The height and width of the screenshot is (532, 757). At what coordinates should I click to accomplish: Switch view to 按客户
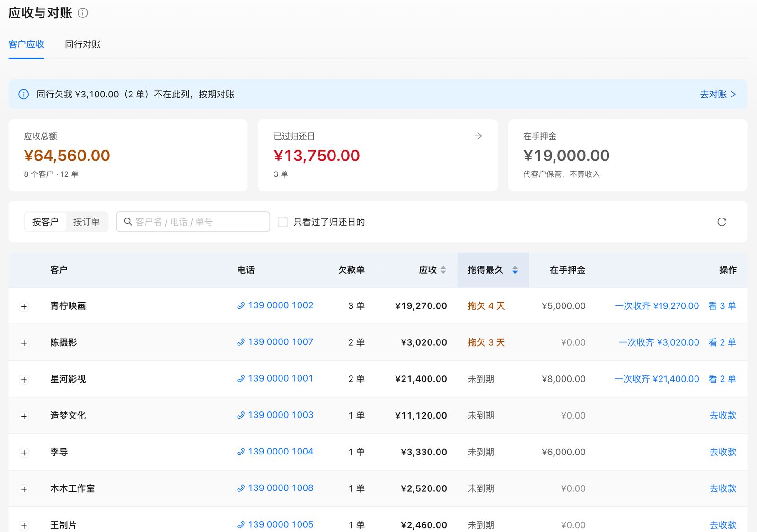pos(45,222)
